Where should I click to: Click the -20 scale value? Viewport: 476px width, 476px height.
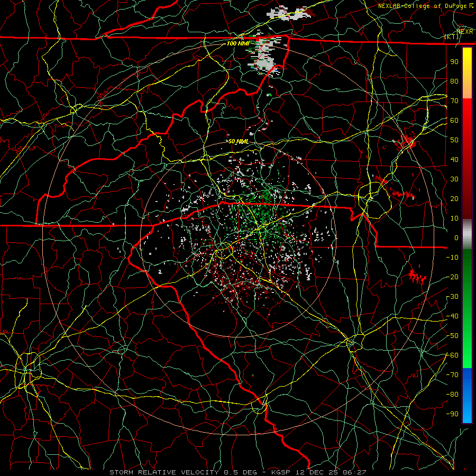click(452, 277)
